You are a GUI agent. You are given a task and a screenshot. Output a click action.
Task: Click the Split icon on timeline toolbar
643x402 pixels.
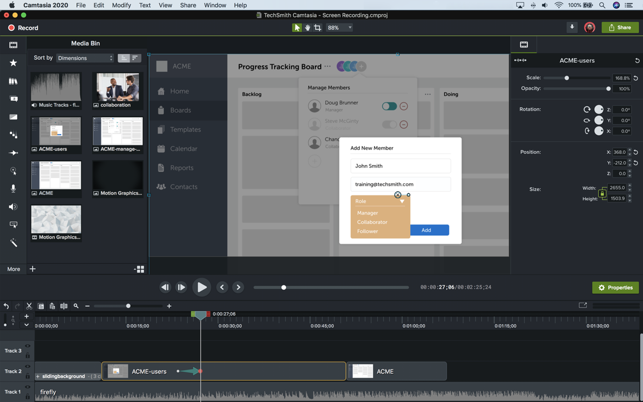click(64, 306)
